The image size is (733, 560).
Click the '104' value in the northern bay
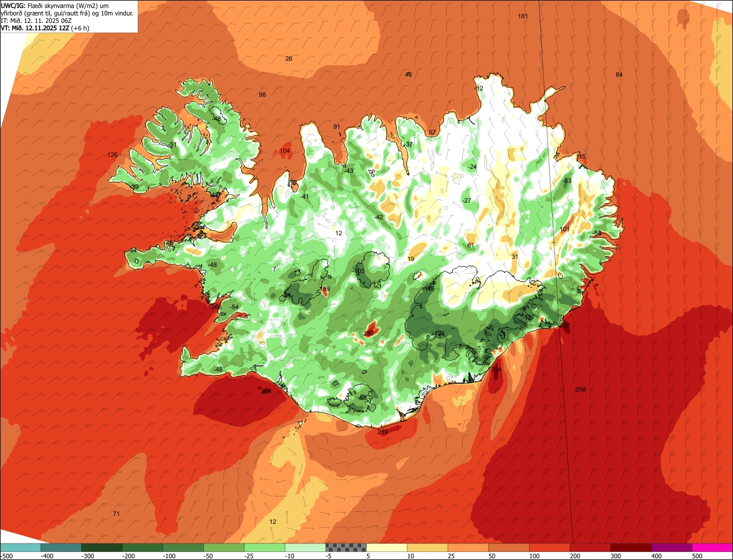285,151
